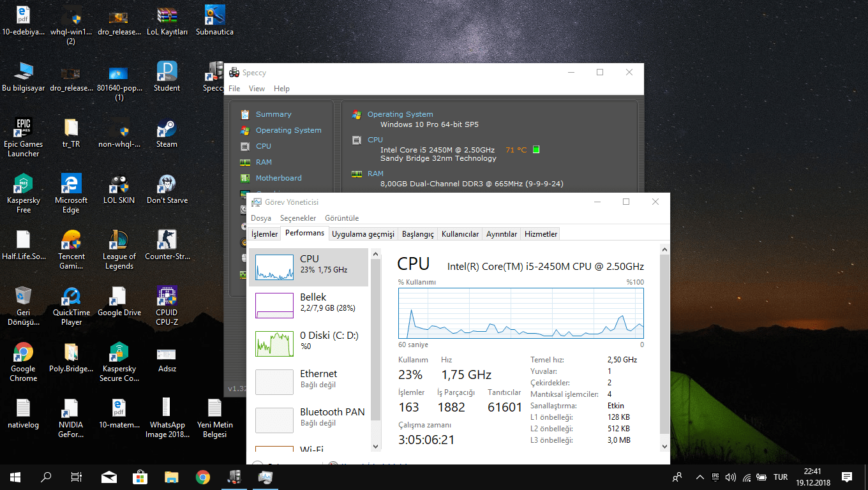The height and width of the screenshot is (490, 868).
Task: Select the Kaspersky Secure Connection desktop icon
Action: 119,362
